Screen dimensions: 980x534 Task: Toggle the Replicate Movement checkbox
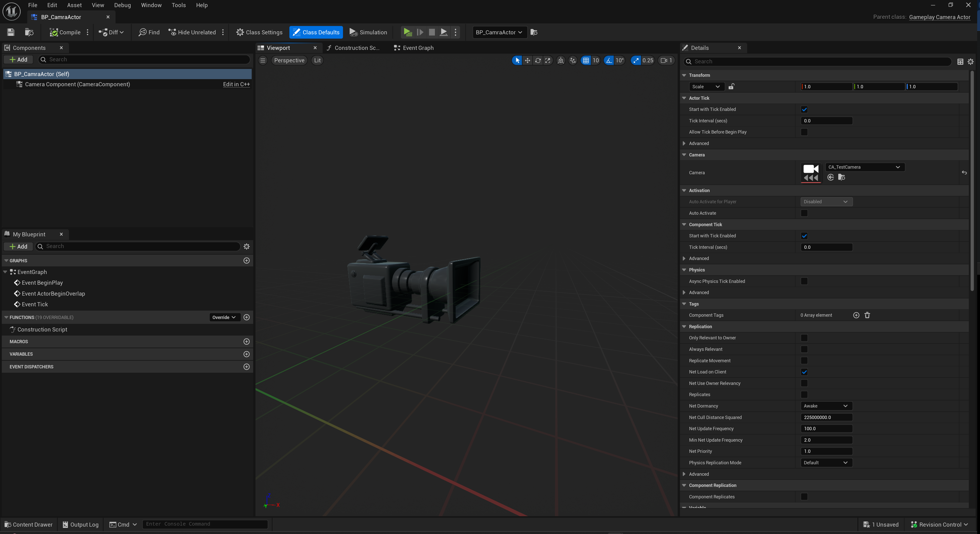(x=804, y=360)
